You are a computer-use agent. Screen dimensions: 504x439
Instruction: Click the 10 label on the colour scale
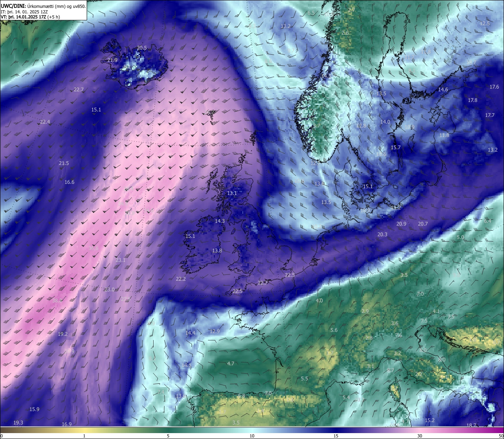(252, 435)
